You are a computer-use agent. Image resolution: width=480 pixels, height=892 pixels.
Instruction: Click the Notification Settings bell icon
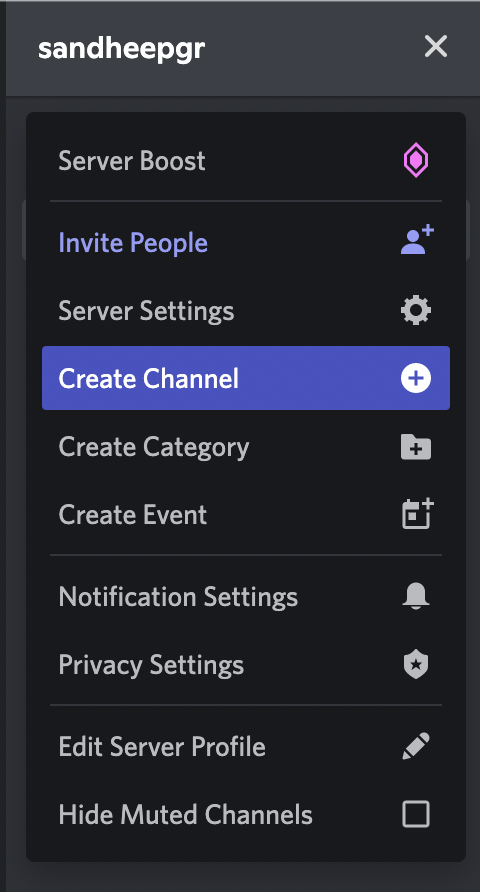point(416,597)
